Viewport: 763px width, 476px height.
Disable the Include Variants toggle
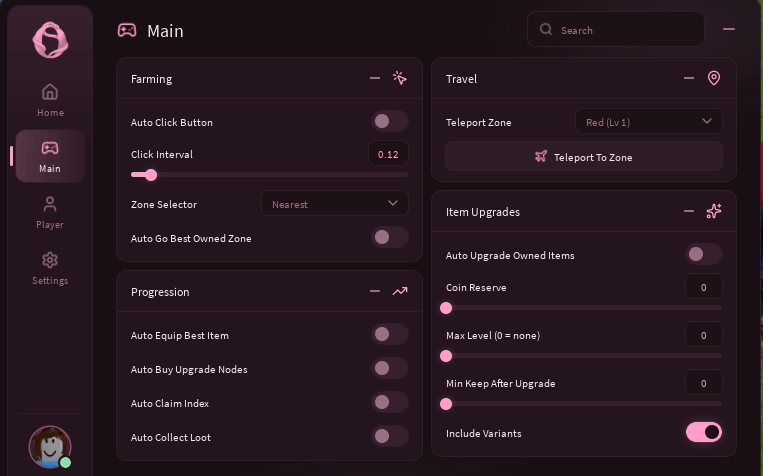[704, 432]
